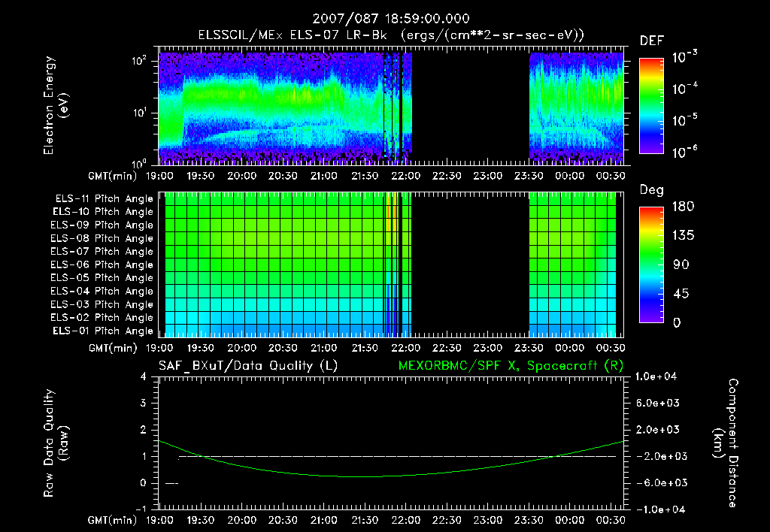Screen dimensions: 770x532
Task: Click the ELS-01 Pitch Angle row label
Action: 103,331
